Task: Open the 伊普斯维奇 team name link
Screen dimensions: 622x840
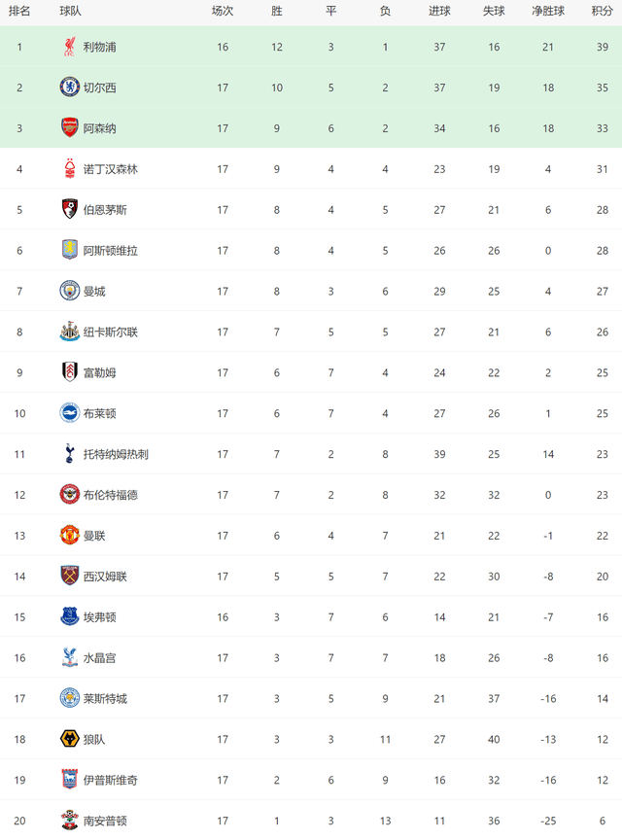Action: 110,780
